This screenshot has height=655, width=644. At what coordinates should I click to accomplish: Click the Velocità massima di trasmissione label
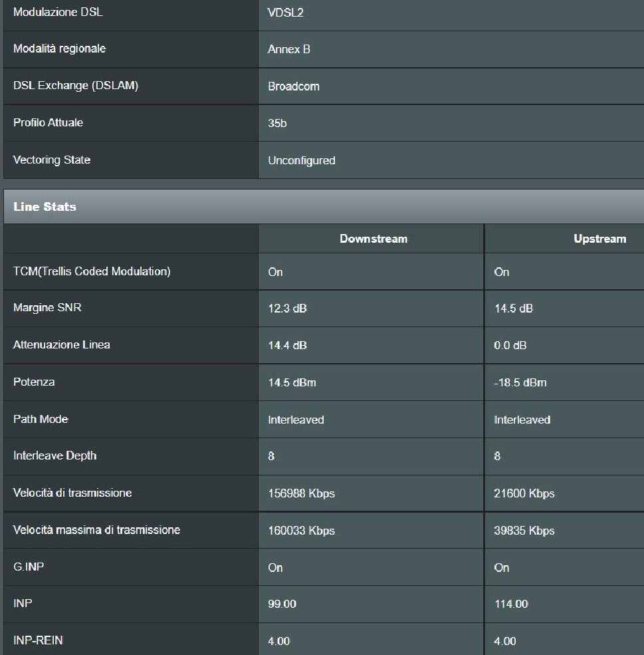(x=97, y=530)
